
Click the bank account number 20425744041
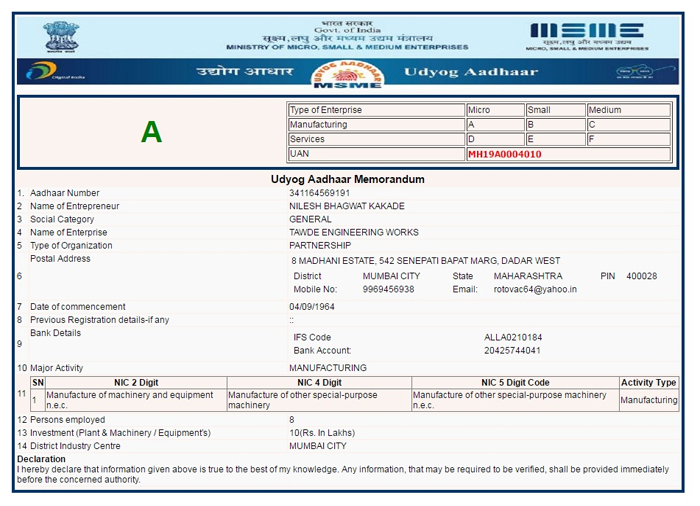pyautogui.click(x=512, y=351)
